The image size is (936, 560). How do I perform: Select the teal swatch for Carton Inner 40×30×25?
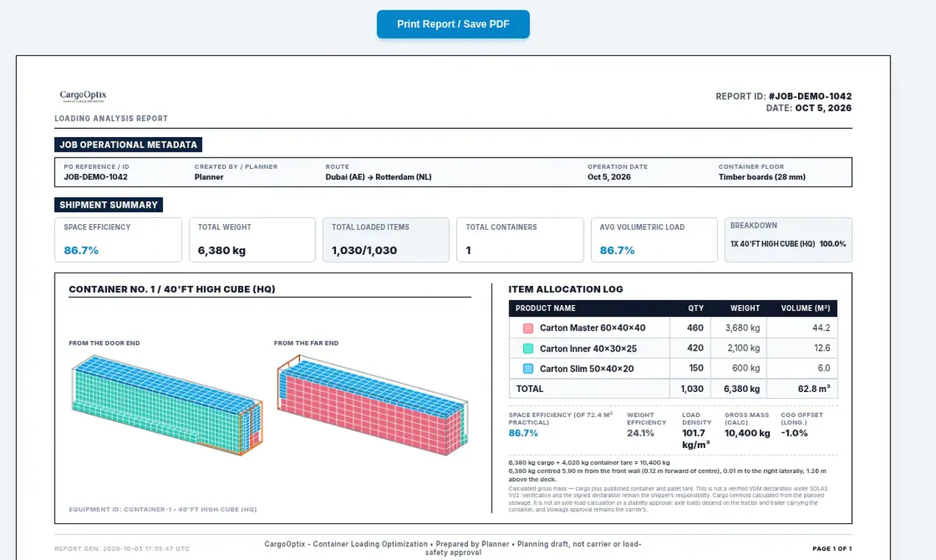pyautogui.click(x=528, y=349)
